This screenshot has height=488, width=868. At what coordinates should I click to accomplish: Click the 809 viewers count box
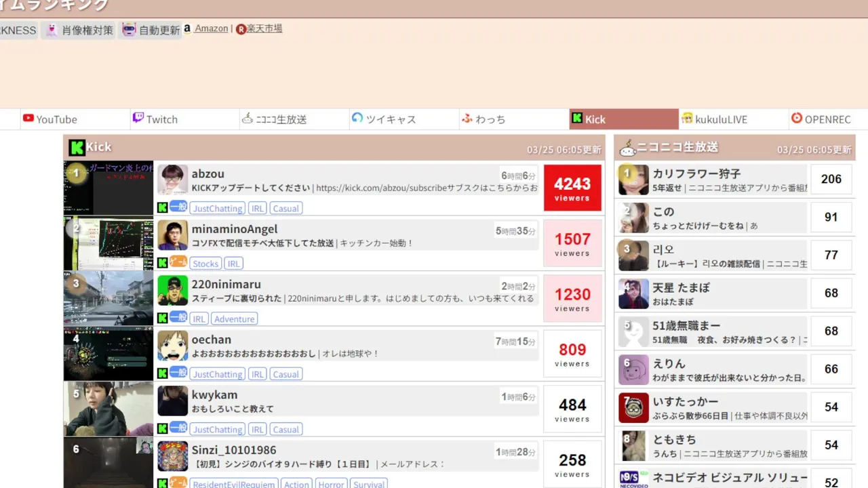tap(572, 354)
